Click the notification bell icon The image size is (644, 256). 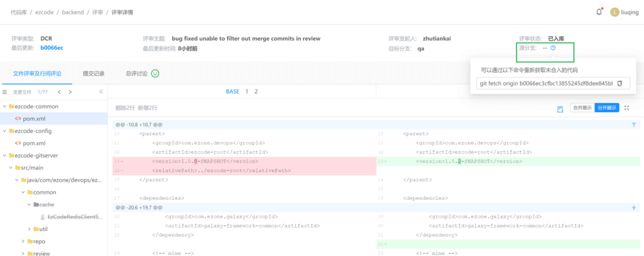pyautogui.click(x=599, y=12)
